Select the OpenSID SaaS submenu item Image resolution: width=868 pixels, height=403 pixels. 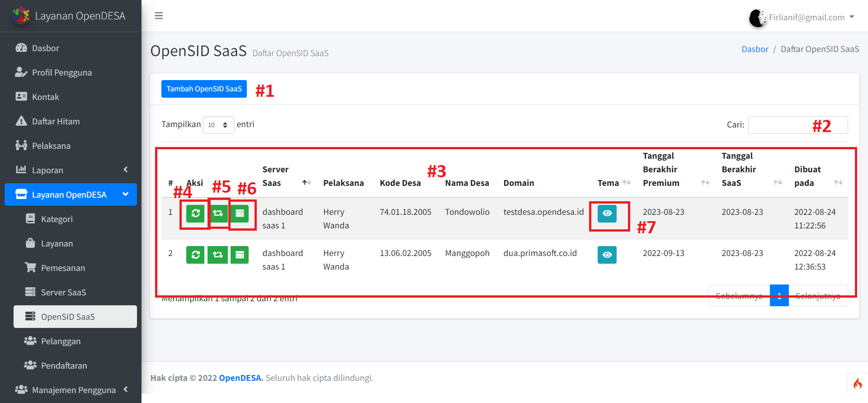75,317
